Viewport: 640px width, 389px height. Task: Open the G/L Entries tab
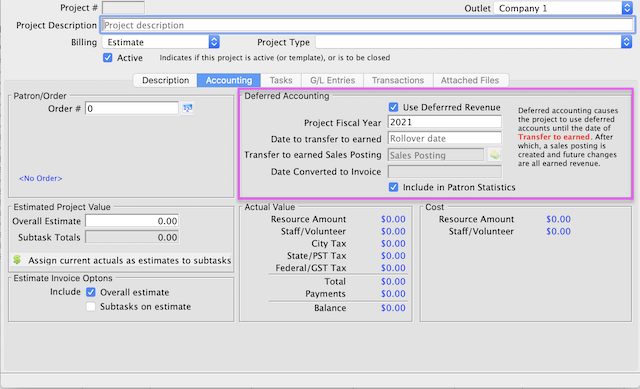pyautogui.click(x=332, y=80)
